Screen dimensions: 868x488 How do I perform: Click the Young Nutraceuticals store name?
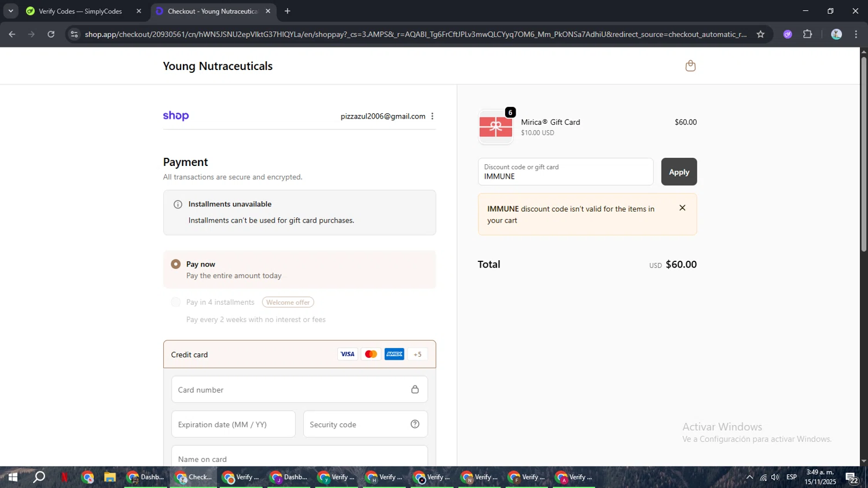coord(218,66)
